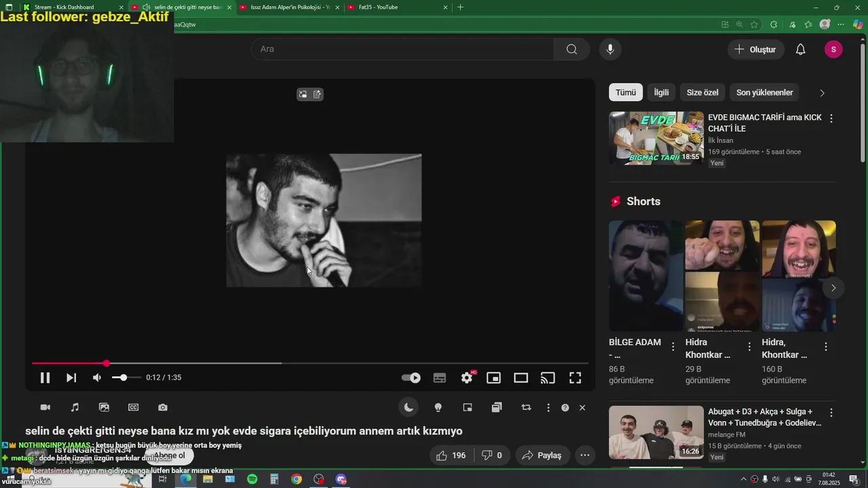Screen dimensions: 868x488
Task: Show next Shorts with arrow
Action: tap(833, 288)
